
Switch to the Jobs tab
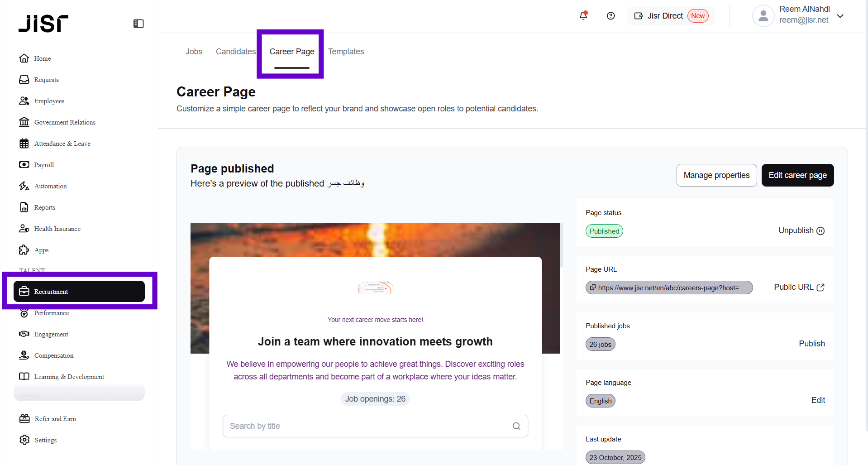coord(194,52)
